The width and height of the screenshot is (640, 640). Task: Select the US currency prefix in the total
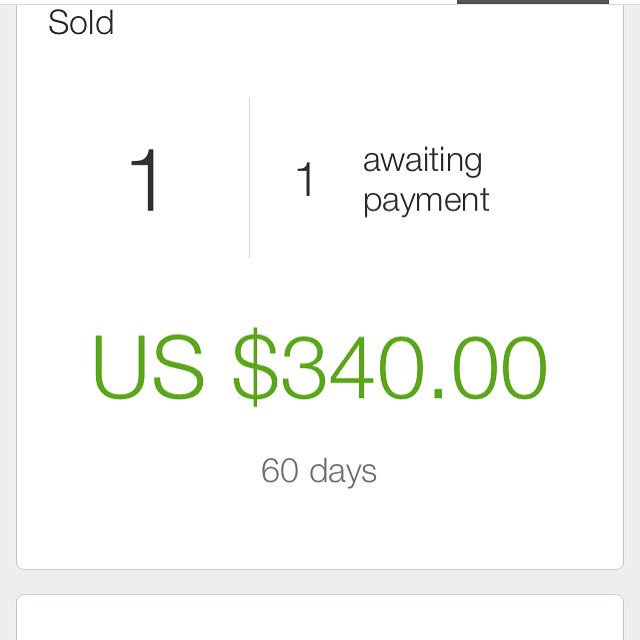(149, 367)
